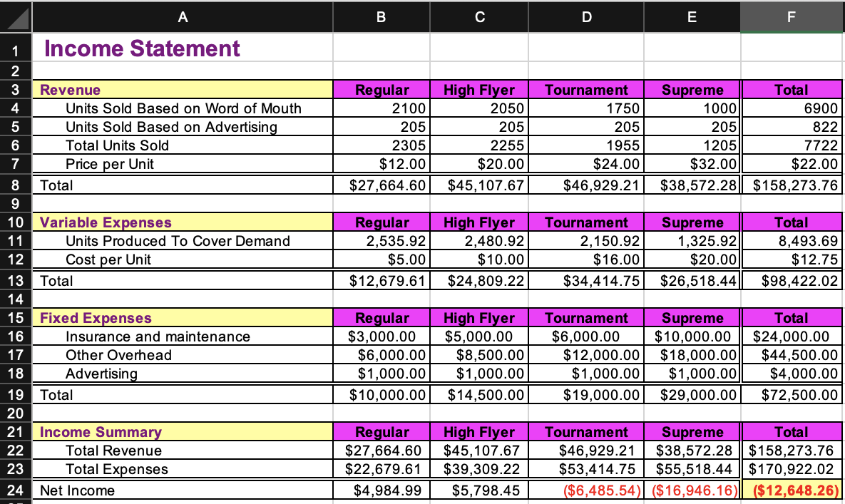The image size is (845, 504).
Task: Select 'Units Sold Based on Advertising' label
Action: (183, 127)
